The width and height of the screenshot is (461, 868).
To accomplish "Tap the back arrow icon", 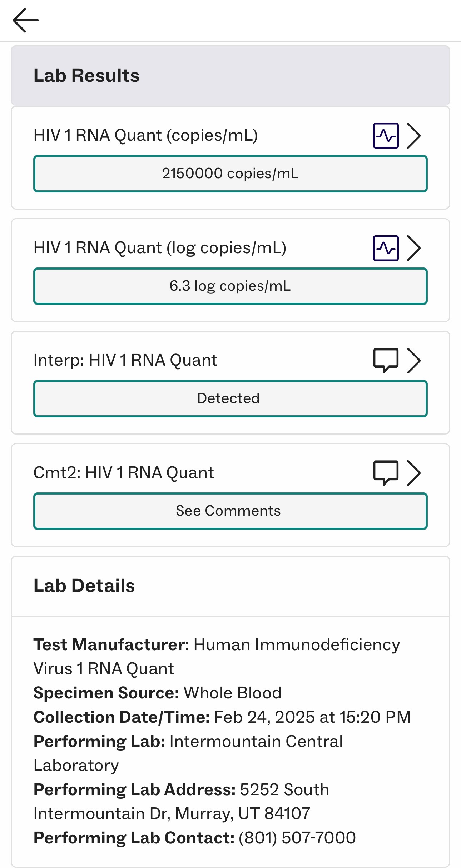I will click(25, 20).
